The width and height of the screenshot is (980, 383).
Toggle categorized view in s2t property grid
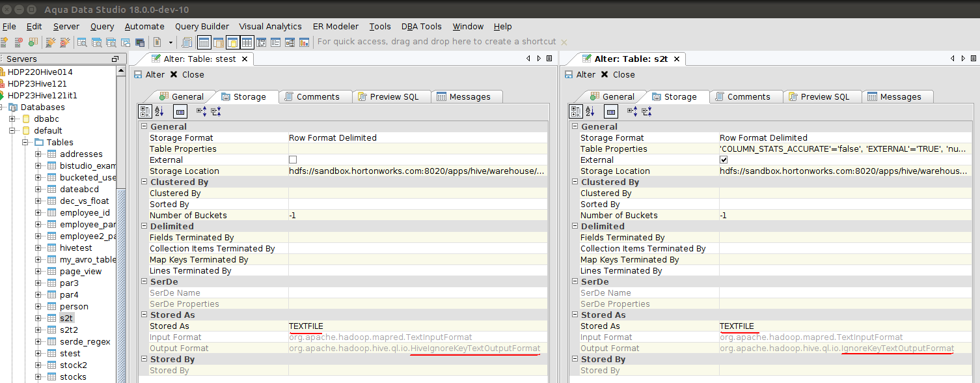[576, 111]
